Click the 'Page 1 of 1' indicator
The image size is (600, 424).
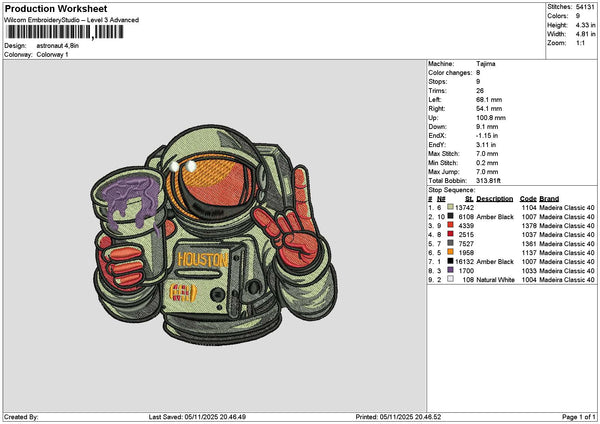[579, 417]
